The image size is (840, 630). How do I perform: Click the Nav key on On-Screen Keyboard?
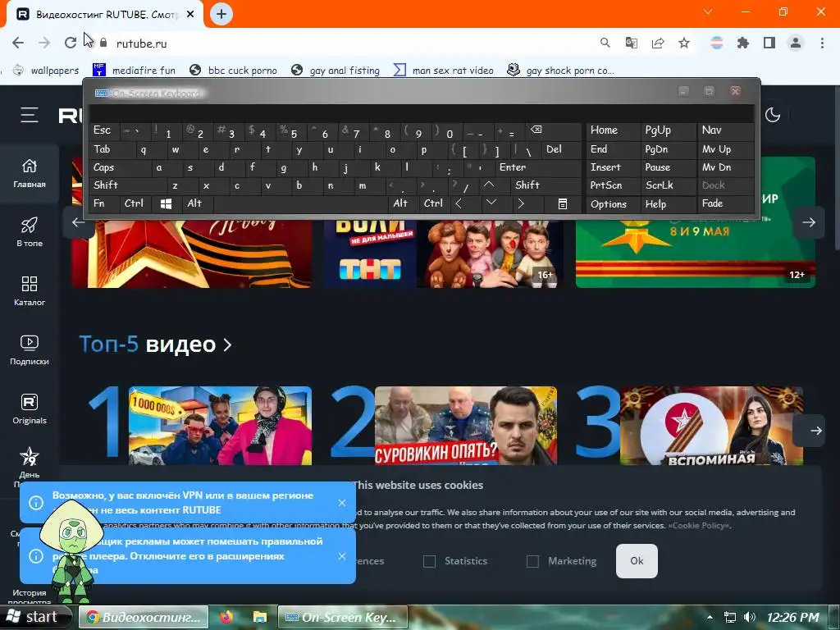point(725,130)
